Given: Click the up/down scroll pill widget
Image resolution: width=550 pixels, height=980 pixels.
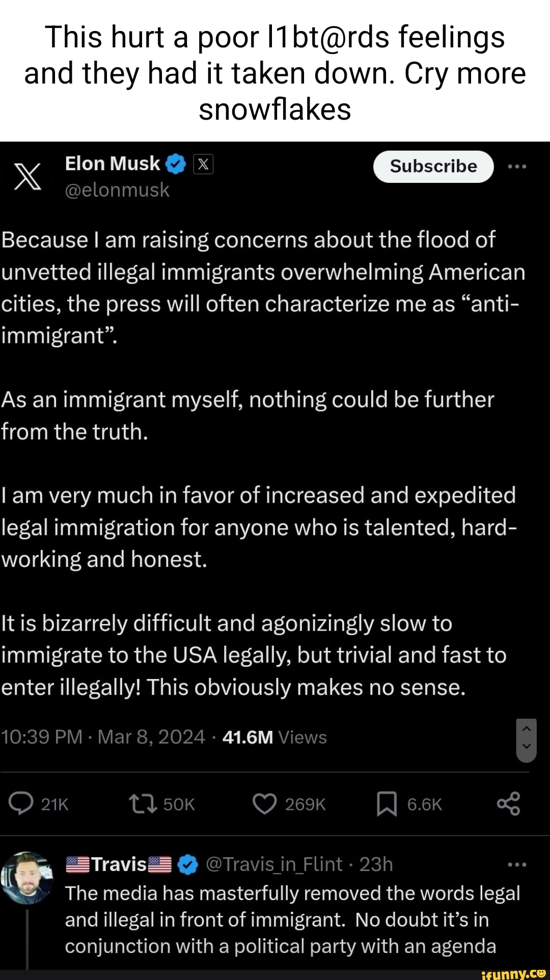Looking at the screenshot, I should [x=527, y=740].
